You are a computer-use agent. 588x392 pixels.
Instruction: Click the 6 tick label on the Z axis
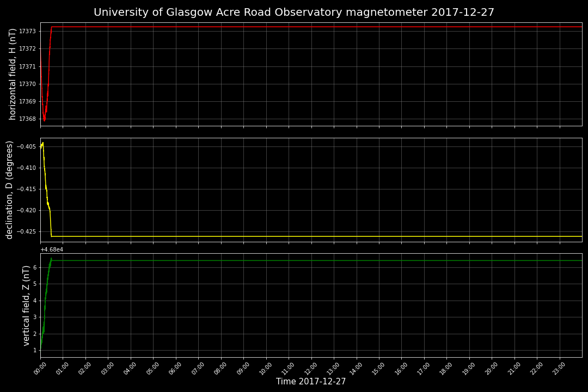pos(35,267)
